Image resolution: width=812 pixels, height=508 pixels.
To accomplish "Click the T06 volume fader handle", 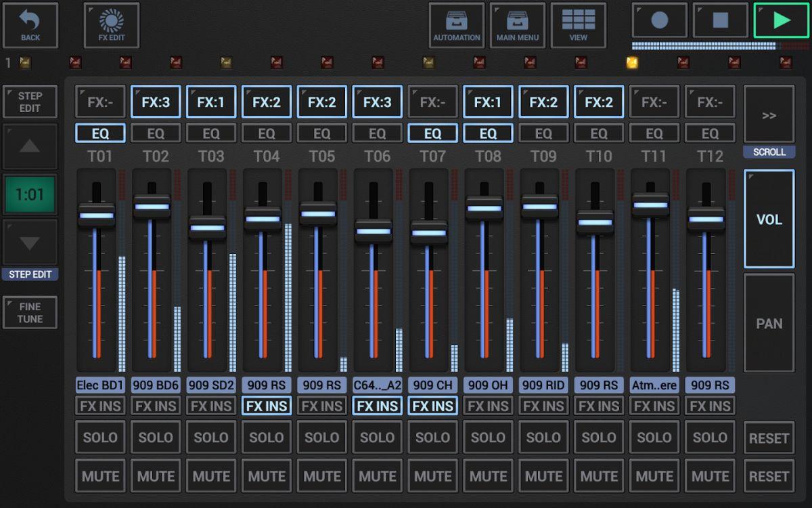I will pos(374,231).
